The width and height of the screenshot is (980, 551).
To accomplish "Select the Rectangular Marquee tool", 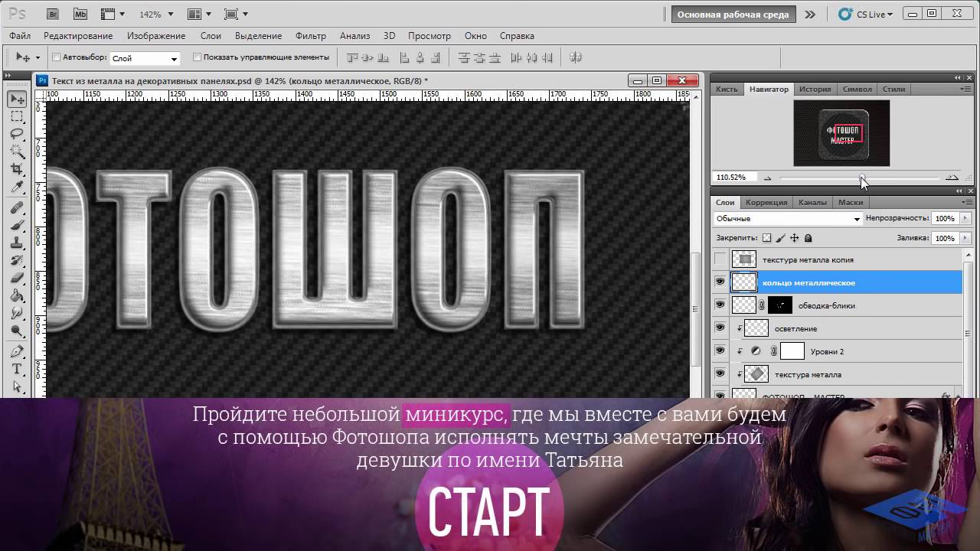I will tap(17, 117).
